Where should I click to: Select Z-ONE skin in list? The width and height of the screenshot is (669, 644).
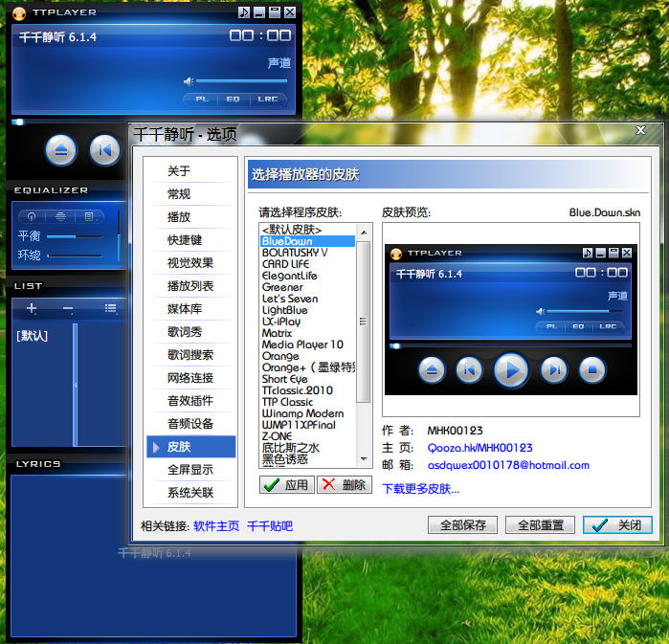307,436
